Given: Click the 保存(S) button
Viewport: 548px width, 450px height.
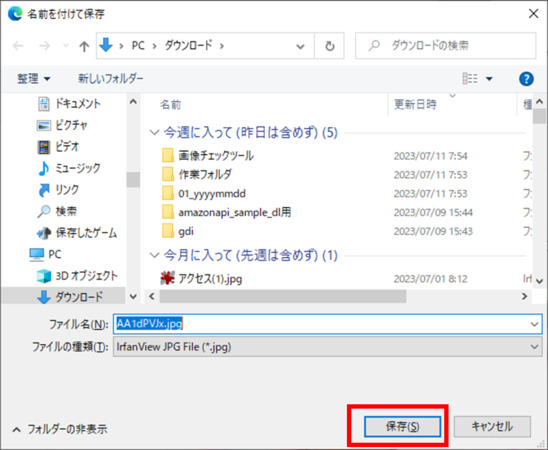Looking at the screenshot, I should [x=402, y=426].
